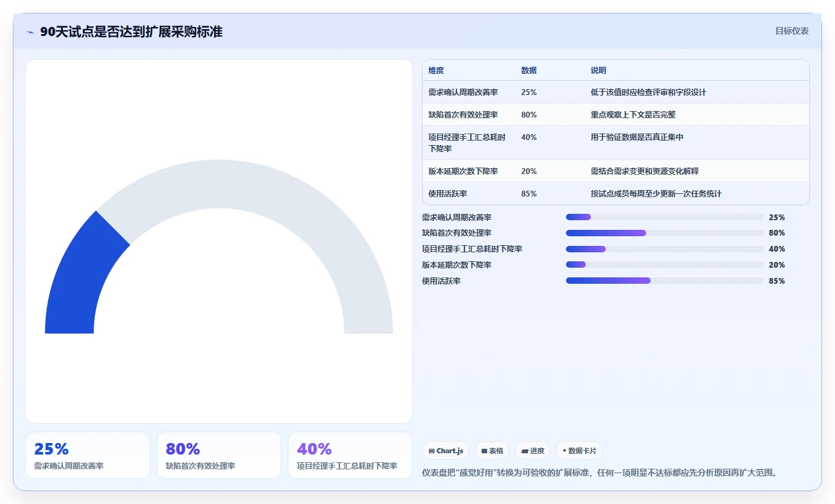
Task: Select the Chart.js tag chip
Action: click(446, 451)
